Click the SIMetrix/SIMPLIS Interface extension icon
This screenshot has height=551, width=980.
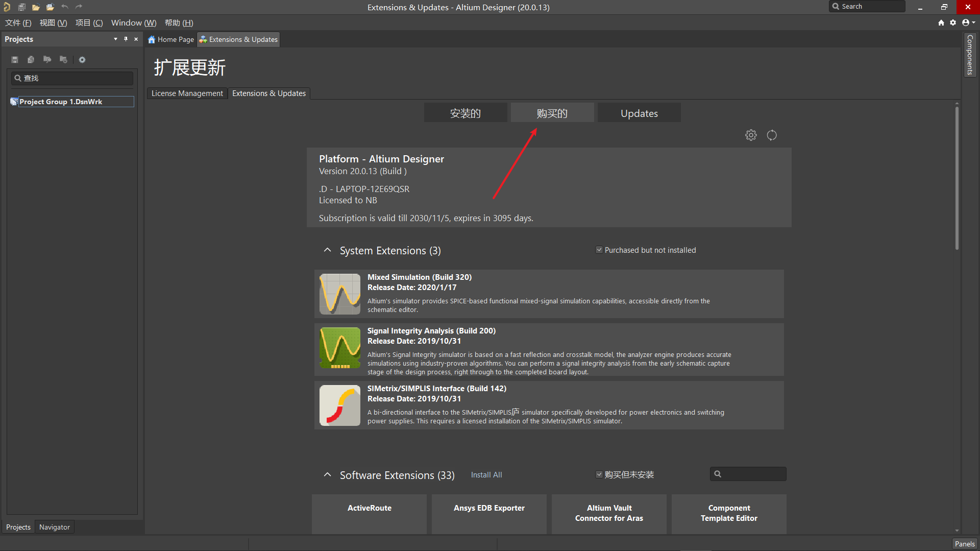coord(340,405)
